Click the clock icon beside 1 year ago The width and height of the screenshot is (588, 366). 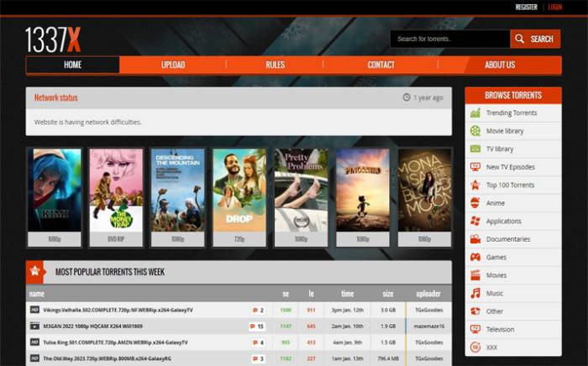407,97
